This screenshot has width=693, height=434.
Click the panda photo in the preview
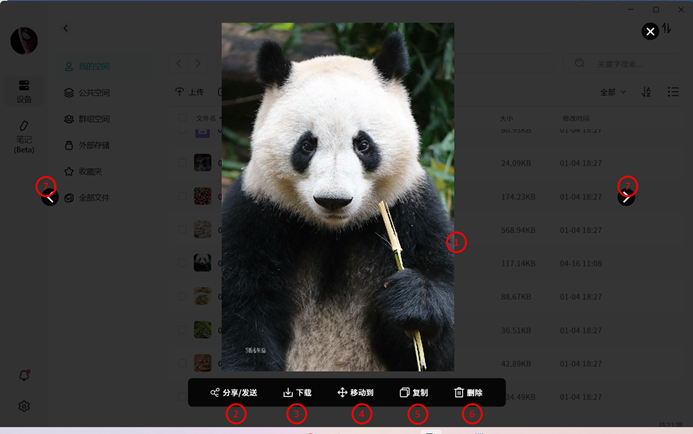[337, 197]
